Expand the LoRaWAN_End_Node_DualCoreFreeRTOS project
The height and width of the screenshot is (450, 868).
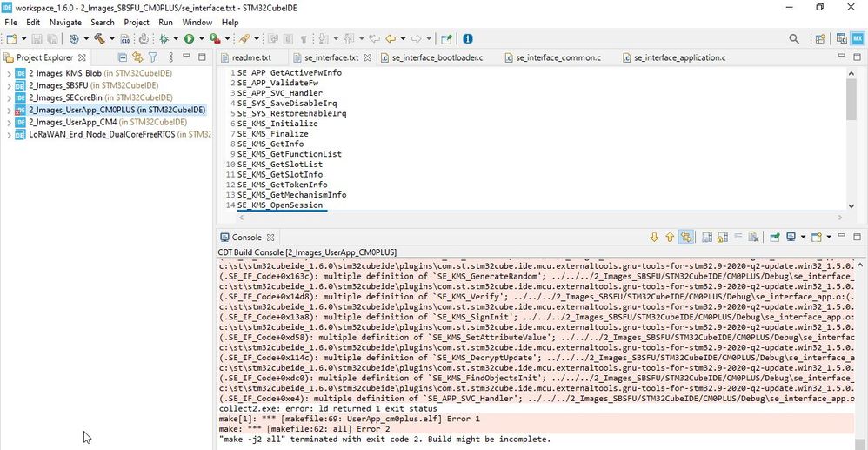[x=9, y=134]
